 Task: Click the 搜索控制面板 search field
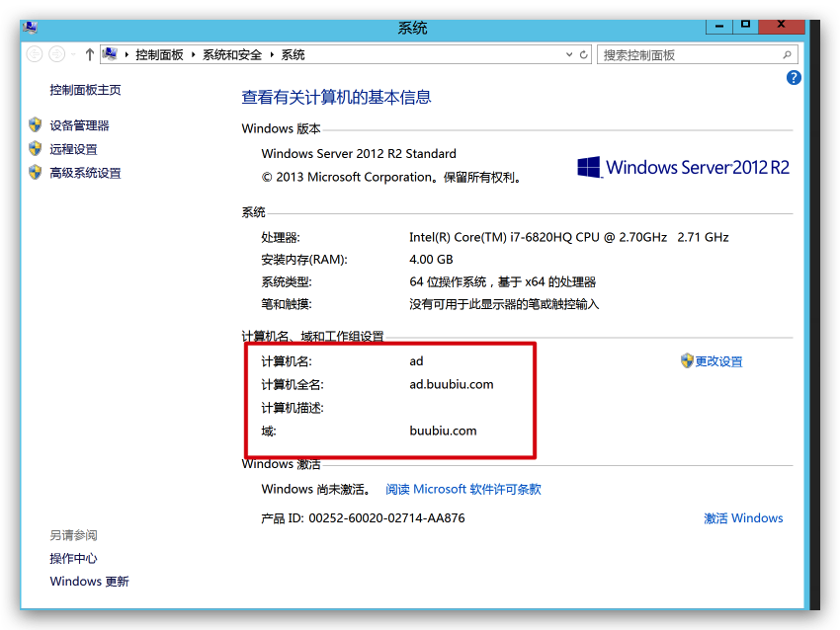click(687, 55)
